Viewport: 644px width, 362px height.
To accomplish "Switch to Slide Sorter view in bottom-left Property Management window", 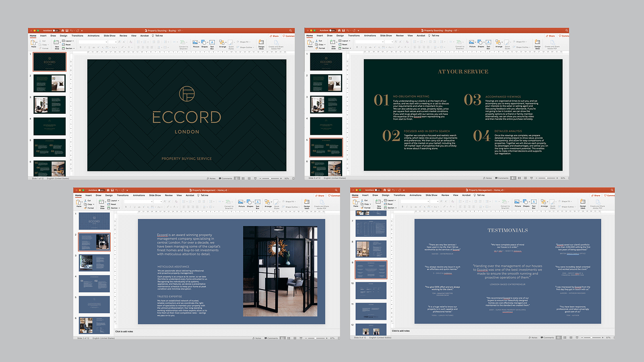I will pos(289,338).
